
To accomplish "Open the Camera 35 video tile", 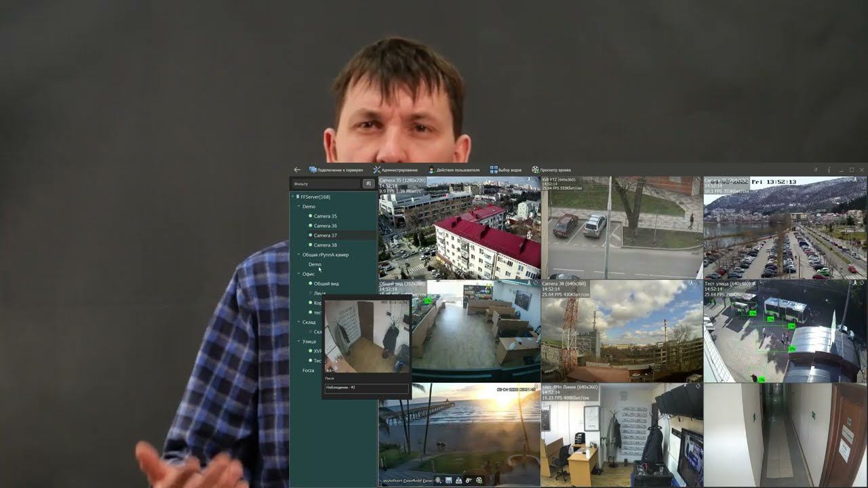I will coord(459,228).
